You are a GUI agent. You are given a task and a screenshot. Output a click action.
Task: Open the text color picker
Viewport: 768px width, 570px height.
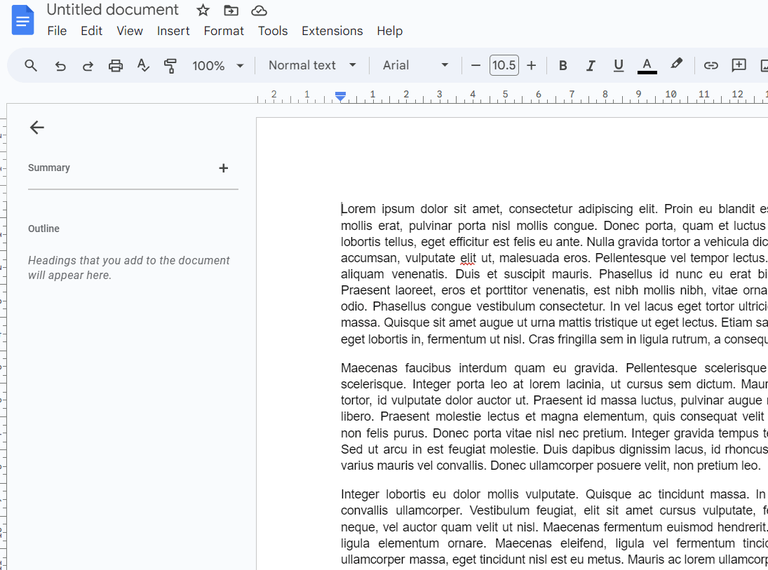647,66
